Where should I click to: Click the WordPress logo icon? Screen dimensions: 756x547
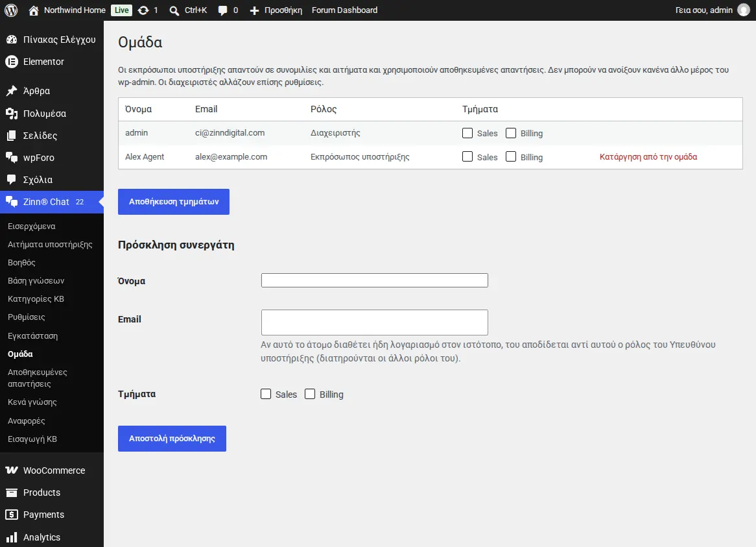(x=11, y=10)
